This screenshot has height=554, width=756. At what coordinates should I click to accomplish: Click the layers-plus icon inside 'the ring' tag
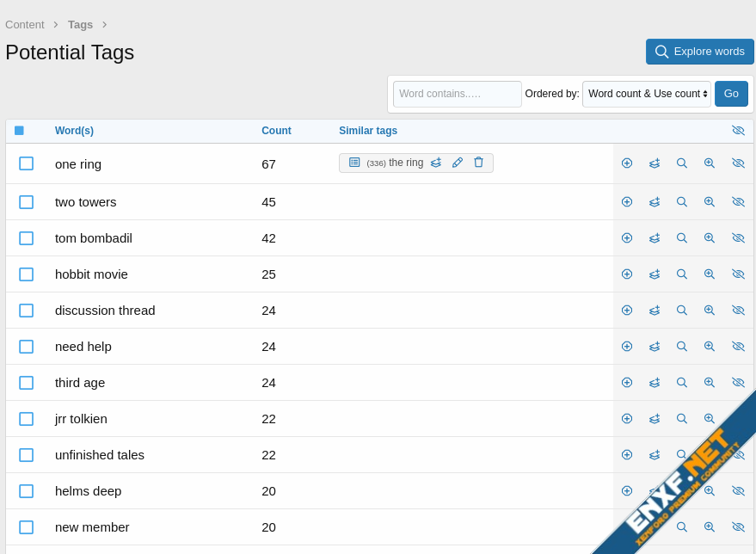coord(436,163)
